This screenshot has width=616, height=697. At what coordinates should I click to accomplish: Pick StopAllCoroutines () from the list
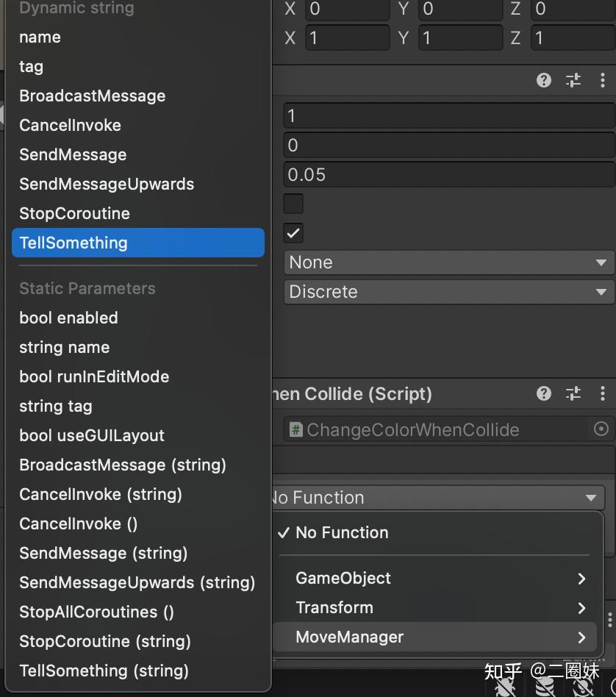coord(138,612)
